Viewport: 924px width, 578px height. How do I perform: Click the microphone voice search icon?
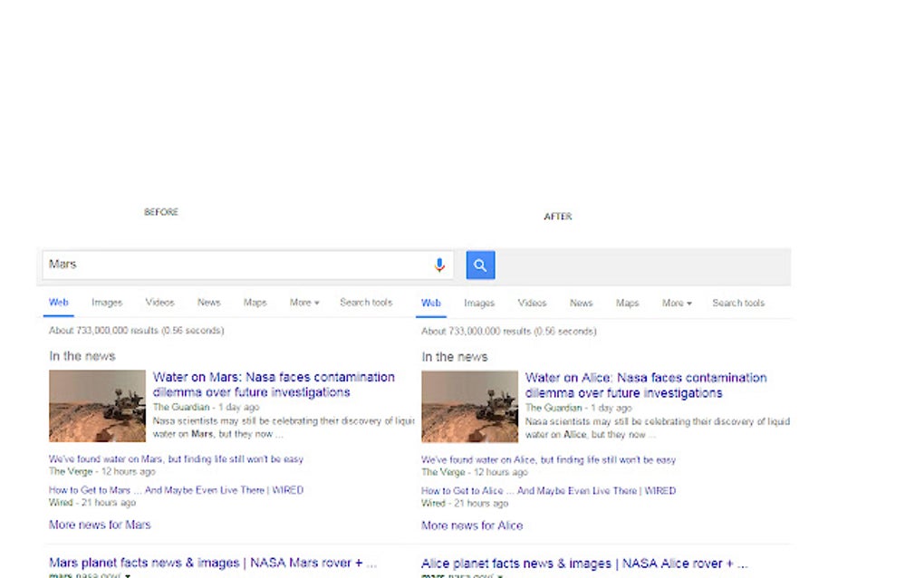point(439,265)
